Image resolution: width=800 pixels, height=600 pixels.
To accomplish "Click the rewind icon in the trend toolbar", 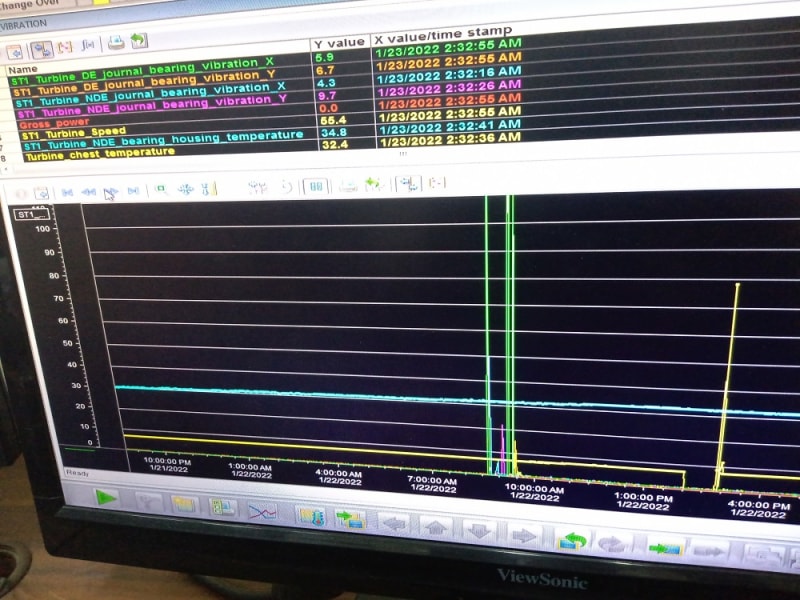I will click(x=89, y=192).
